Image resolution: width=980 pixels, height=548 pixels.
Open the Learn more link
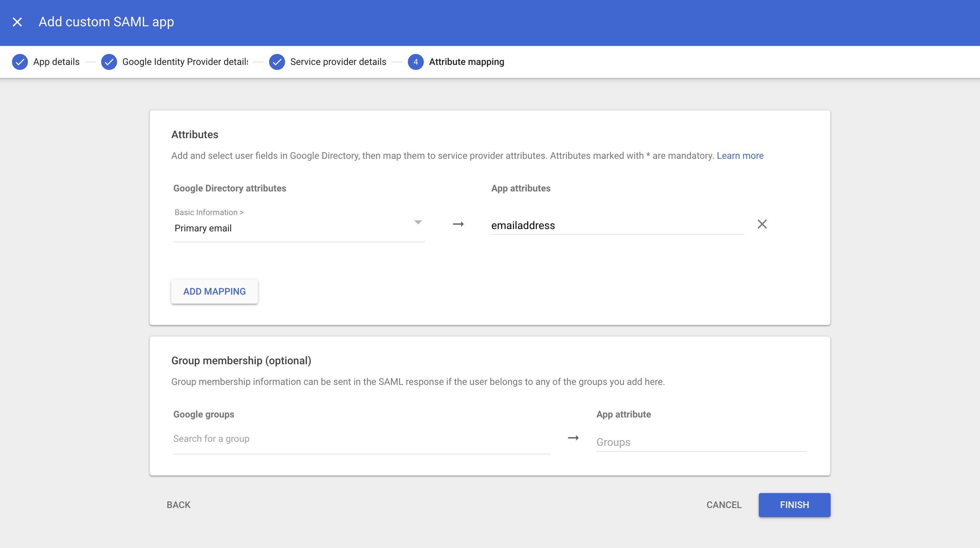(740, 155)
